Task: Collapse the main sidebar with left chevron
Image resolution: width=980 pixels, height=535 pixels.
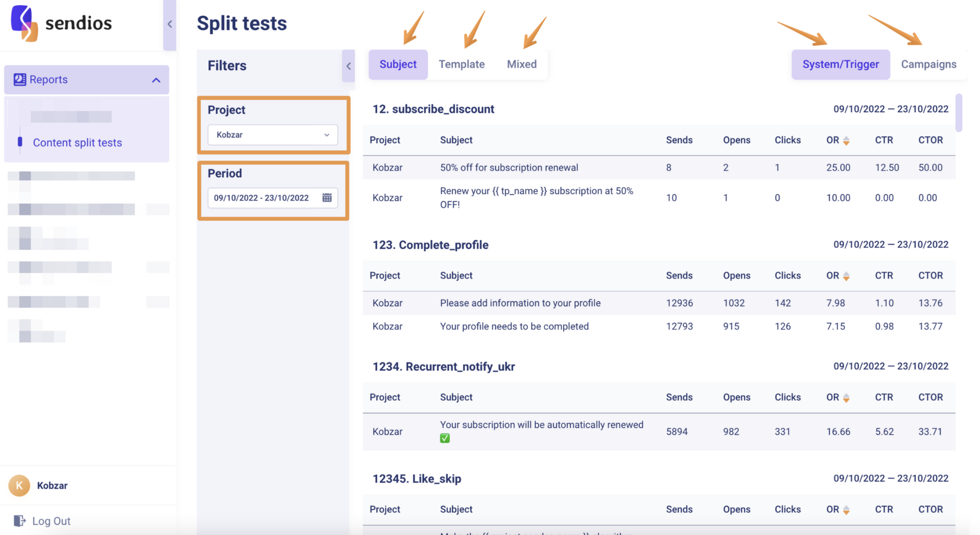Action: tap(170, 24)
